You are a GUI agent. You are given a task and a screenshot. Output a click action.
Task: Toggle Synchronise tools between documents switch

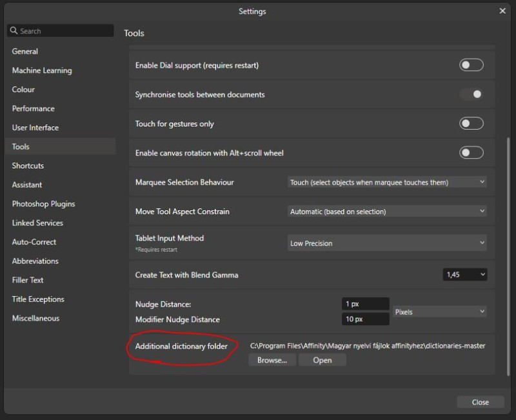(471, 94)
